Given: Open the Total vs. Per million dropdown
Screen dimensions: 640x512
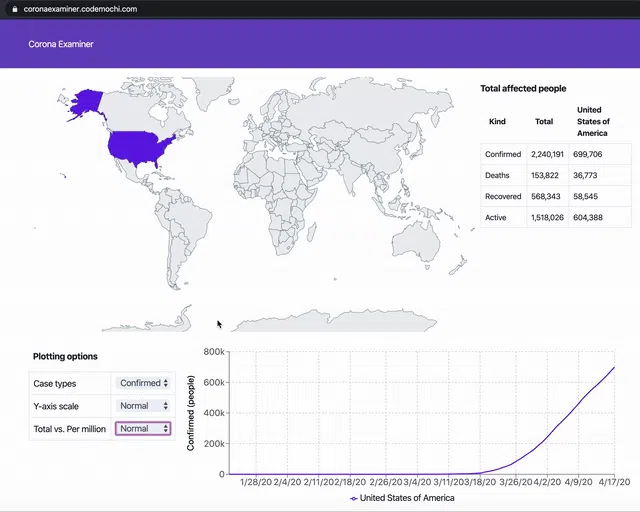Looking at the screenshot, I should pyautogui.click(x=143, y=429).
